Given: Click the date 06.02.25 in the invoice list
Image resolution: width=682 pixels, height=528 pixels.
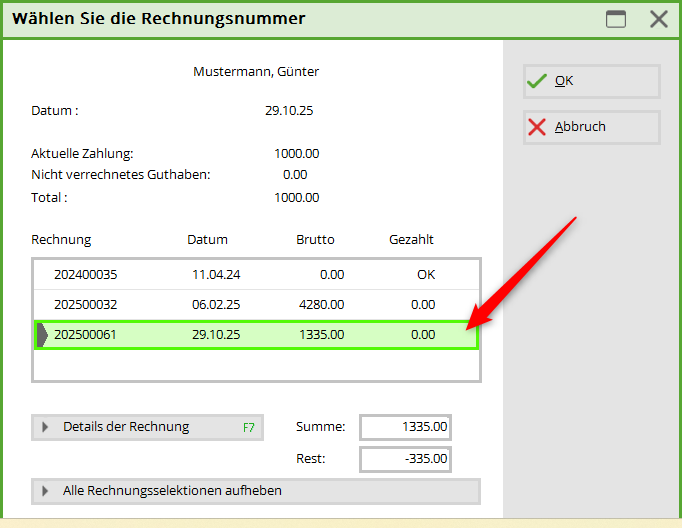Looking at the screenshot, I should 216,304.
